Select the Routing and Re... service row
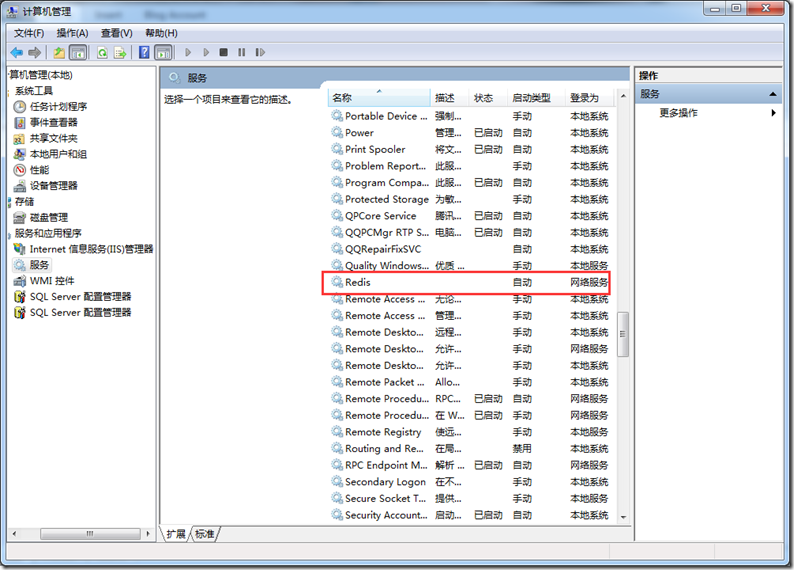Image resolution: width=794 pixels, height=570 pixels. pyautogui.click(x=472, y=448)
